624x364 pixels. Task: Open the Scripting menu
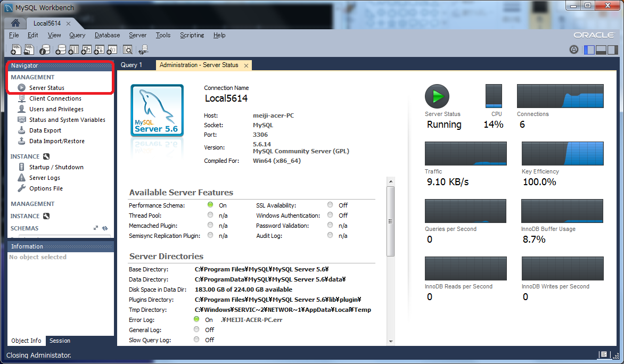192,35
